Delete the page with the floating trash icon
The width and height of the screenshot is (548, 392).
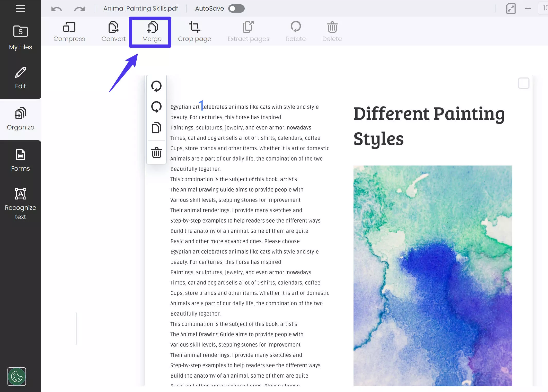tap(156, 153)
